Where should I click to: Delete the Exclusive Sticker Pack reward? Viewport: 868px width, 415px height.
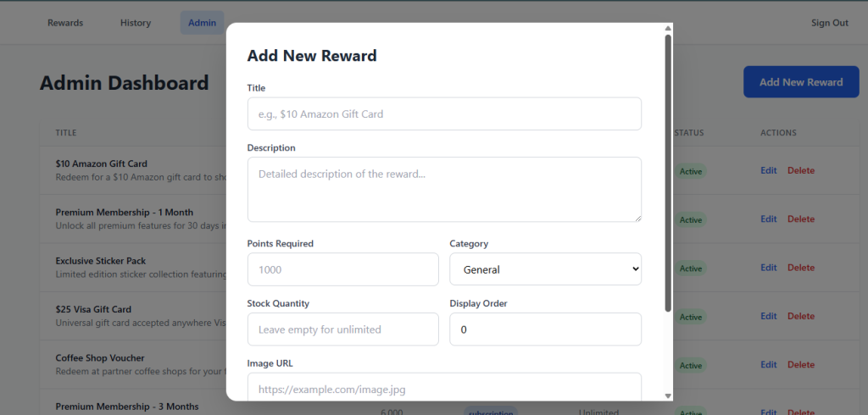pyautogui.click(x=800, y=268)
